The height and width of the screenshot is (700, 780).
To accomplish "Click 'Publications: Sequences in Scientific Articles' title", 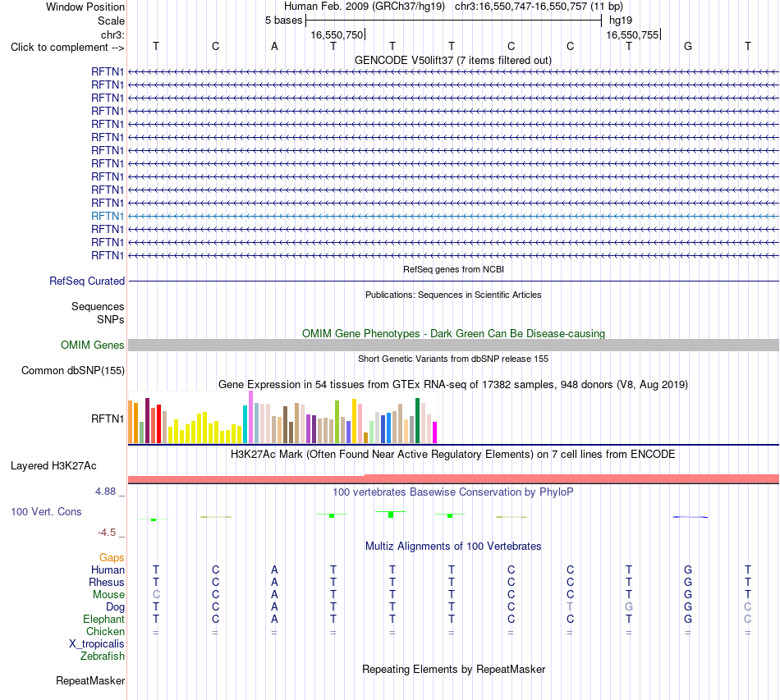I will click(x=453, y=295).
